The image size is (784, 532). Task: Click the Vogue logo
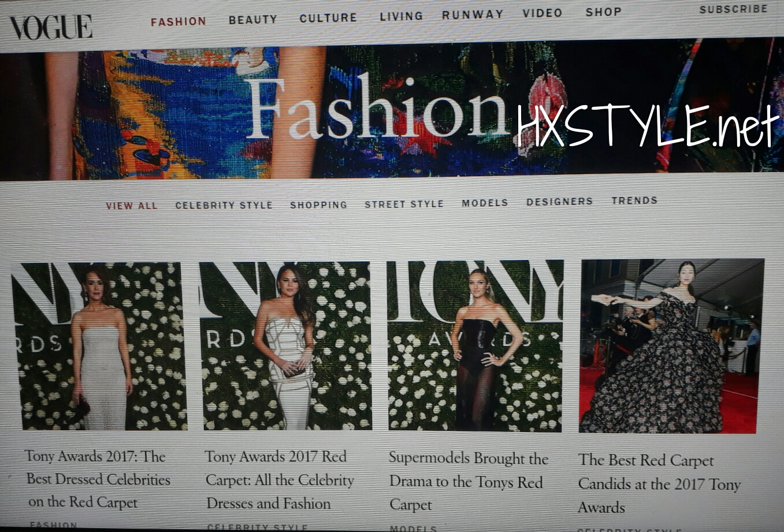coord(51,27)
